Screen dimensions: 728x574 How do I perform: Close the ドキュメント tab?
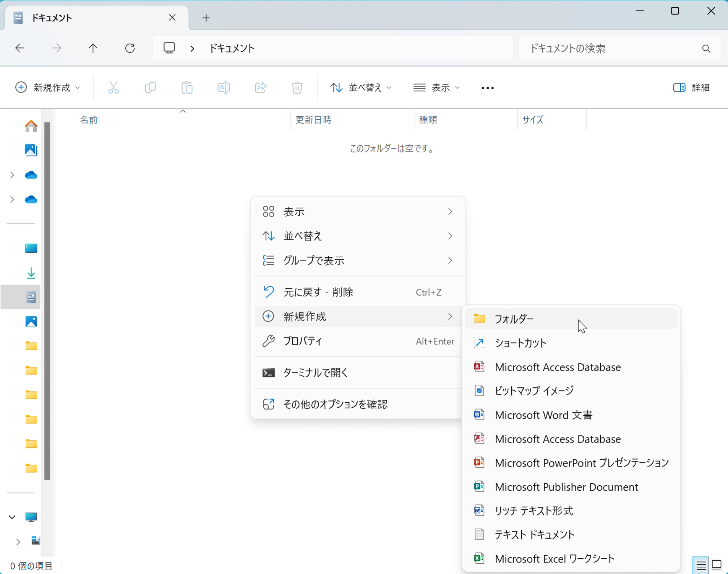172,18
